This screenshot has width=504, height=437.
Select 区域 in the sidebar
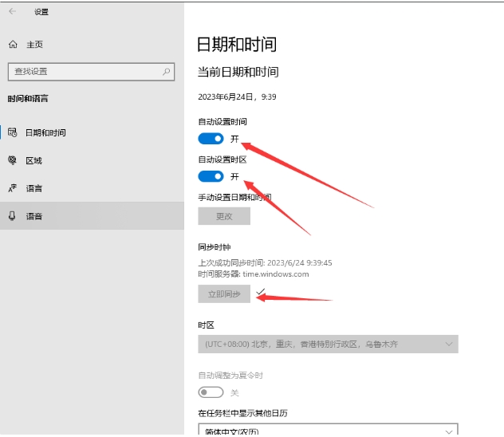(x=33, y=160)
